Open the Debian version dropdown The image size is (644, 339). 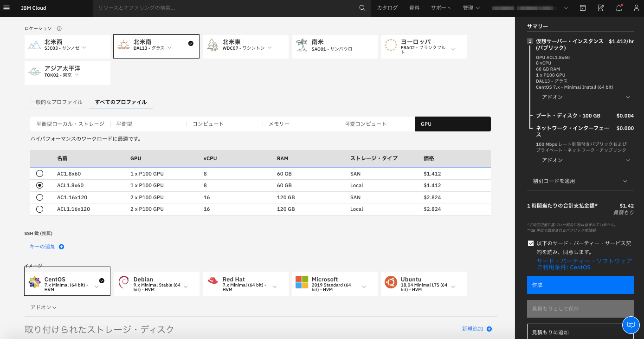click(186, 287)
